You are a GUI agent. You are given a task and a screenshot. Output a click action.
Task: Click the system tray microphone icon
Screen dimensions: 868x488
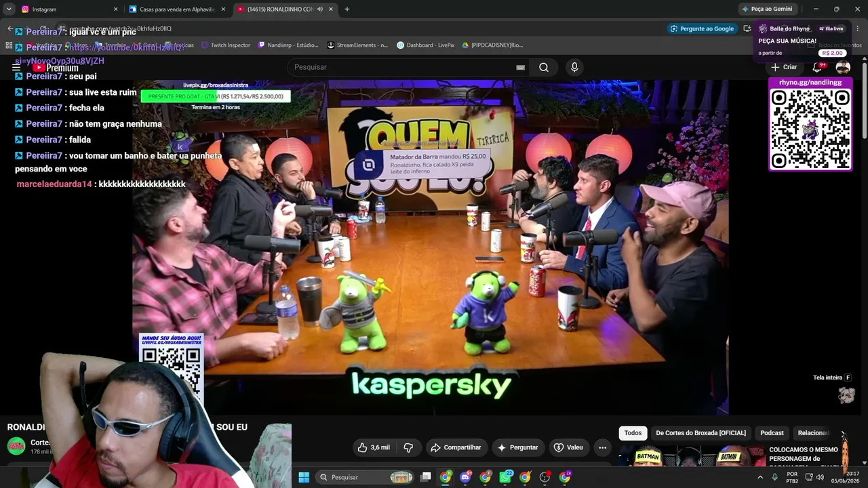(774, 477)
